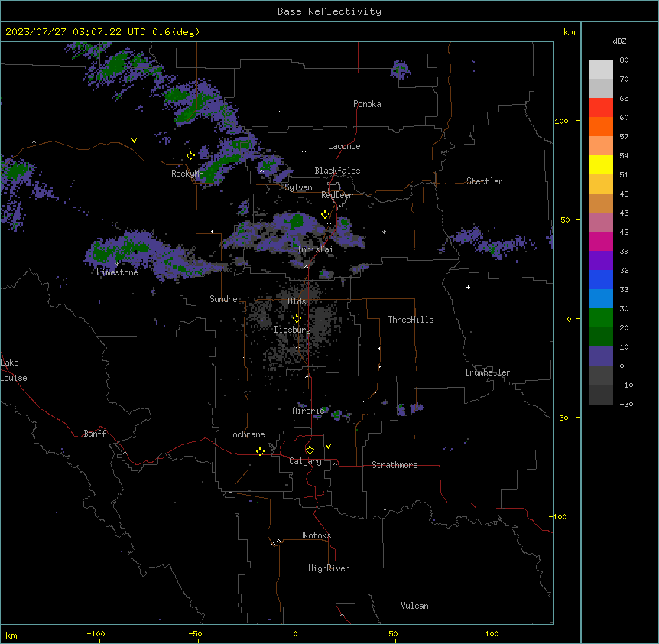Select the yellow V marker northwest of RockyMH

[134, 141]
